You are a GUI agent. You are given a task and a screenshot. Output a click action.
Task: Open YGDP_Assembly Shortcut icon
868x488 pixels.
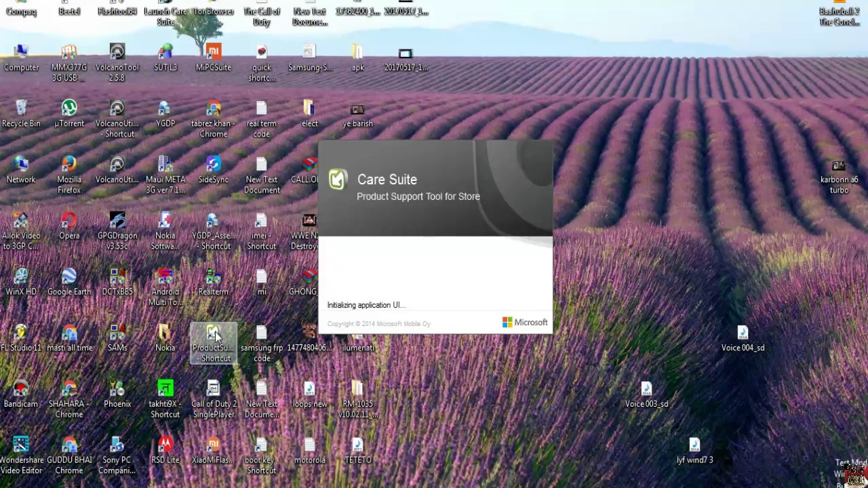[214, 232]
